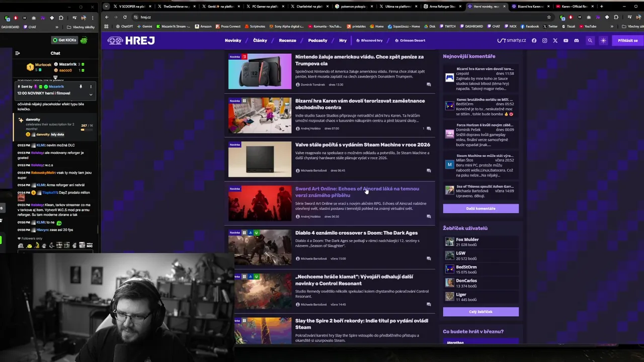644x362 pixels.
Task: Collapse chat panel icon beside Chat title
Action: [18, 53]
